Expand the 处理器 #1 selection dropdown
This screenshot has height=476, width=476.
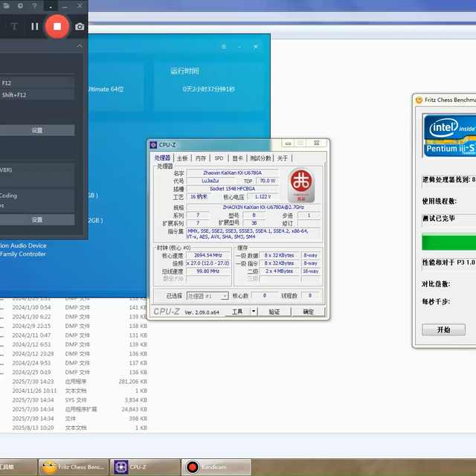tap(225, 296)
